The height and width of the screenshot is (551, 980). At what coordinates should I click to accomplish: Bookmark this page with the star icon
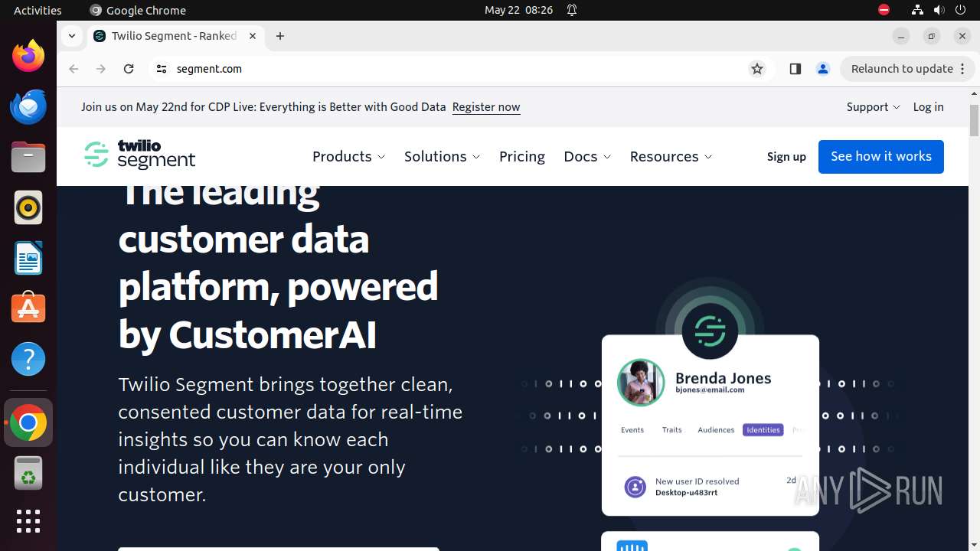(x=757, y=69)
